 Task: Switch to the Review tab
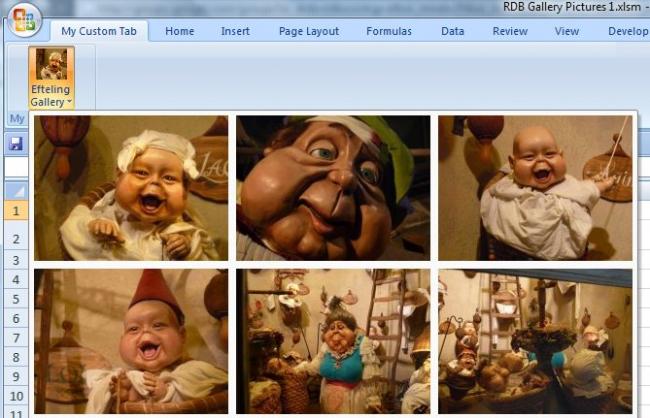[510, 31]
